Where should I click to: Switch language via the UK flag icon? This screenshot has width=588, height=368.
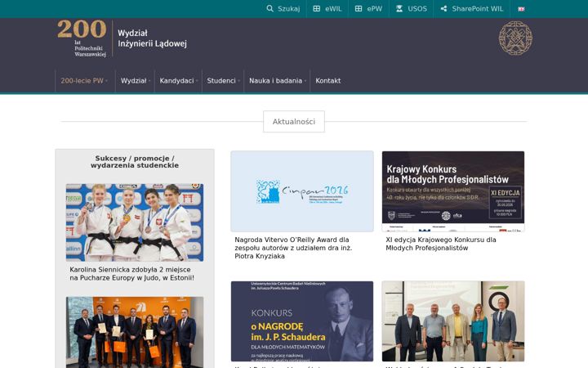[521, 9]
